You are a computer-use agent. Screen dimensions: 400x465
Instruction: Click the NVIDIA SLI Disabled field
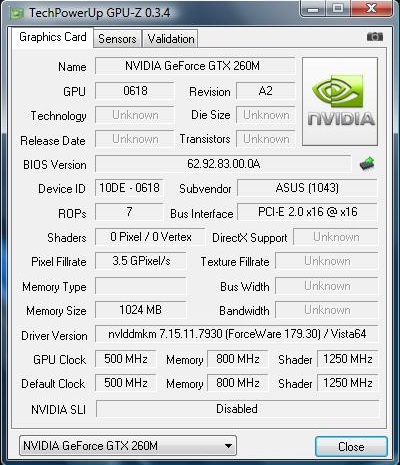pos(237,409)
